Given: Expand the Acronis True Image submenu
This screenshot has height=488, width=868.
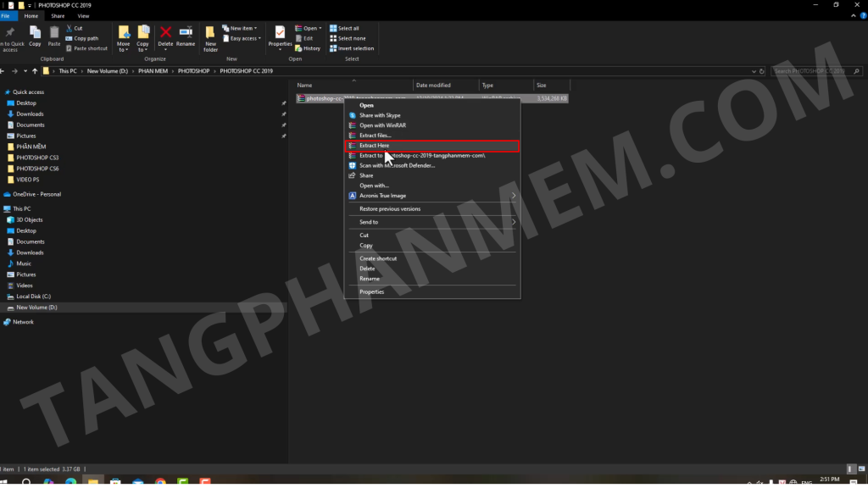Looking at the screenshot, I should 514,196.
